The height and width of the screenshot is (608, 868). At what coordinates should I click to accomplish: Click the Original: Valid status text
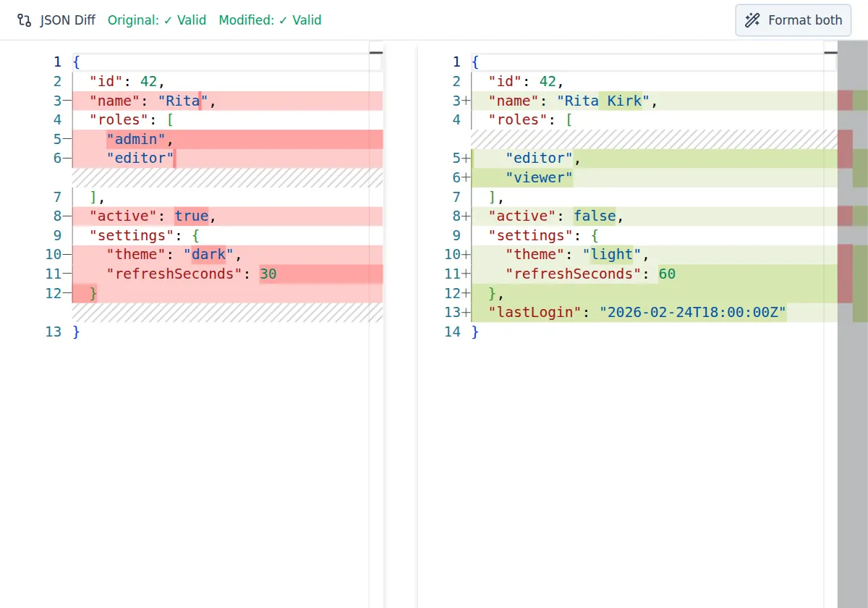[158, 20]
